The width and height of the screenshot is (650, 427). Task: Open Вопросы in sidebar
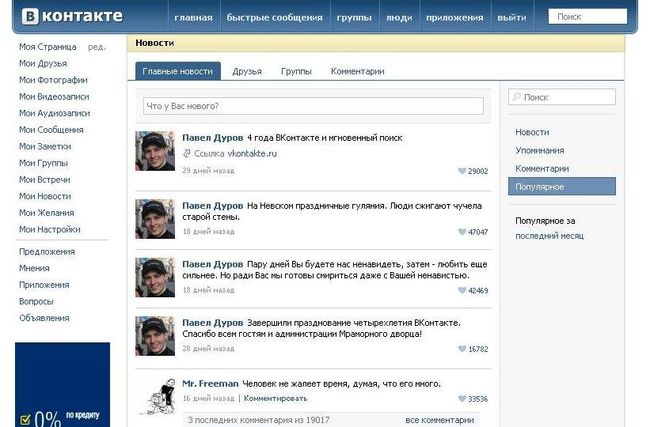(x=36, y=301)
